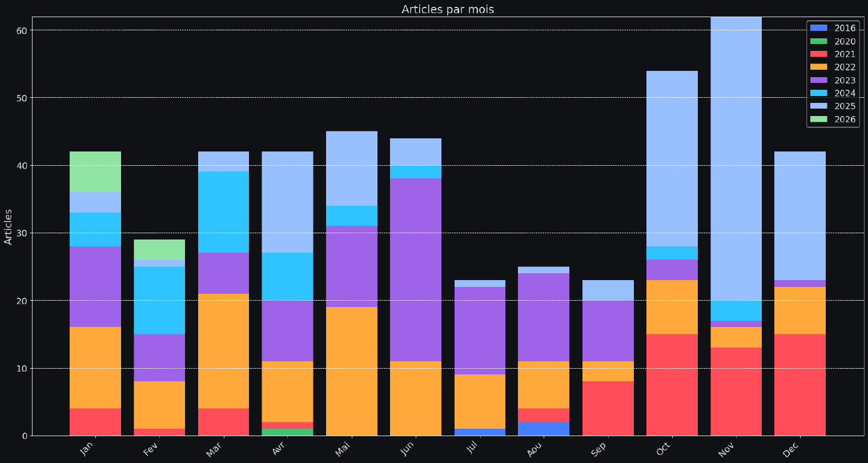Click the 2026 light green legend swatch
868x463 pixels.
[x=819, y=119]
